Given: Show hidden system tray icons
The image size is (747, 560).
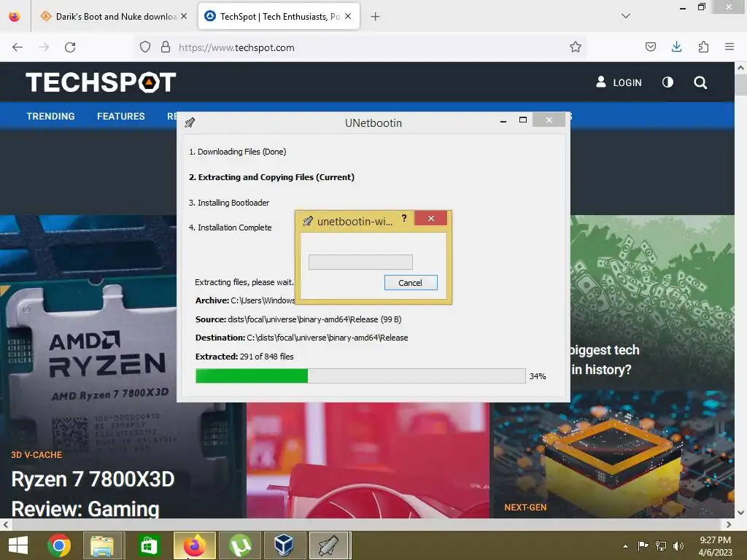Looking at the screenshot, I should 625,546.
